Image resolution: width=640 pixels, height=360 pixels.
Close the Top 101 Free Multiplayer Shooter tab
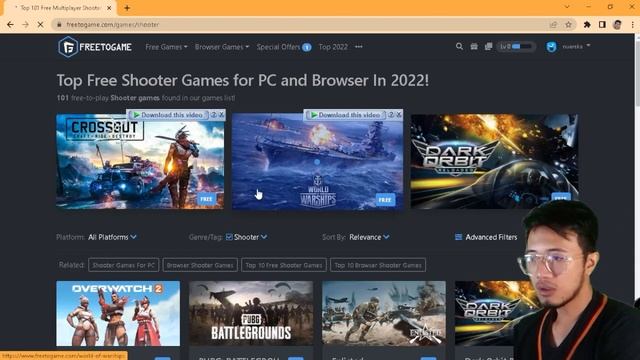[x=109, y=8]
